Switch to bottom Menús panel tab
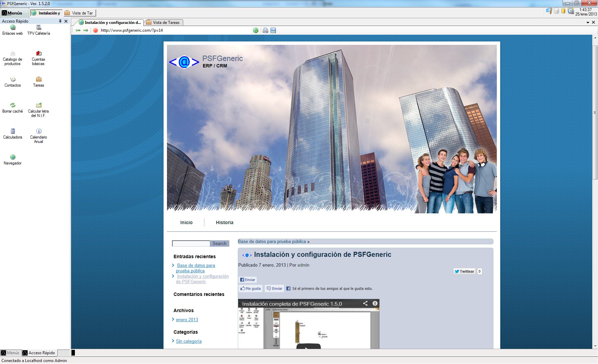 pyautogui.click(x=10, y=353)
